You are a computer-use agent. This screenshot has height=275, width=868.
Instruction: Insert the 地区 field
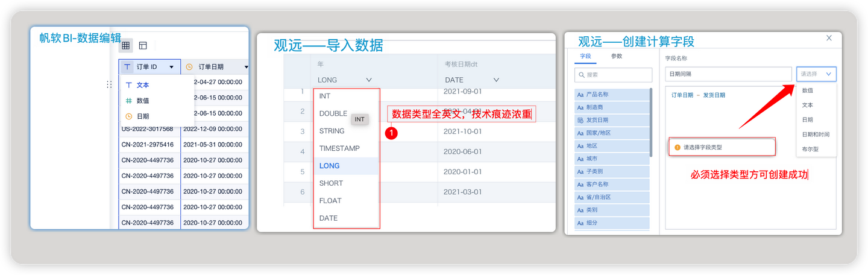(611, 146)
